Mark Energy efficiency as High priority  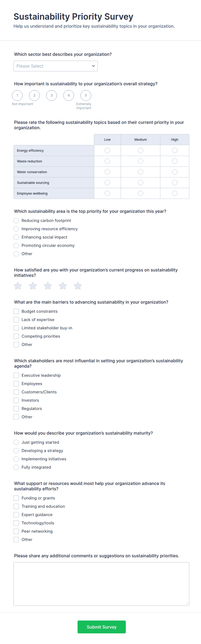(x=175, y=150)
